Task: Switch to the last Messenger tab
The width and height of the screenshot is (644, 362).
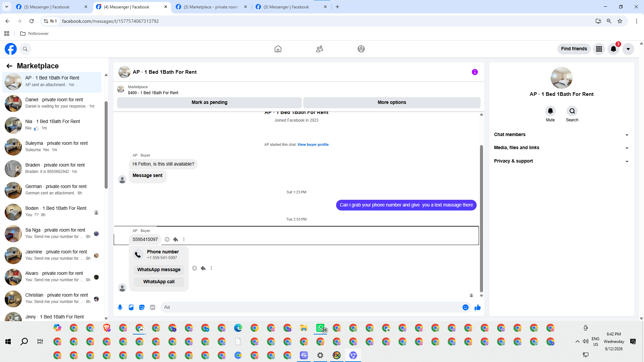Action: [291, 7]
